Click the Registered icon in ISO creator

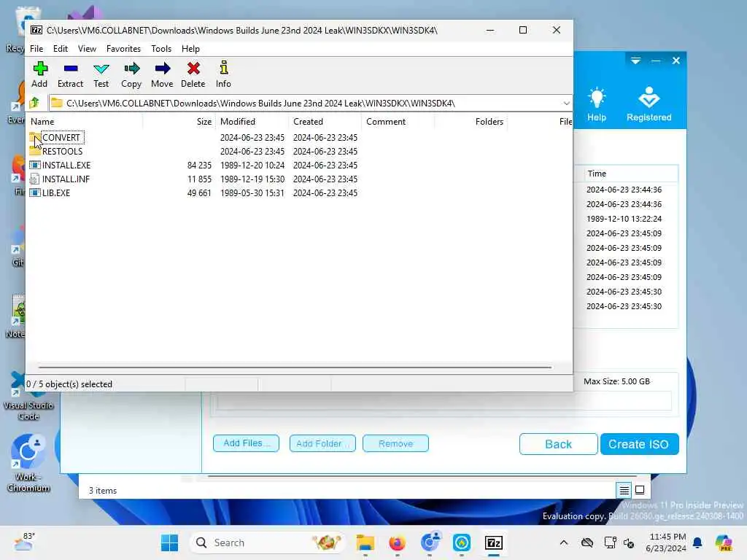[x=649, y=105]
